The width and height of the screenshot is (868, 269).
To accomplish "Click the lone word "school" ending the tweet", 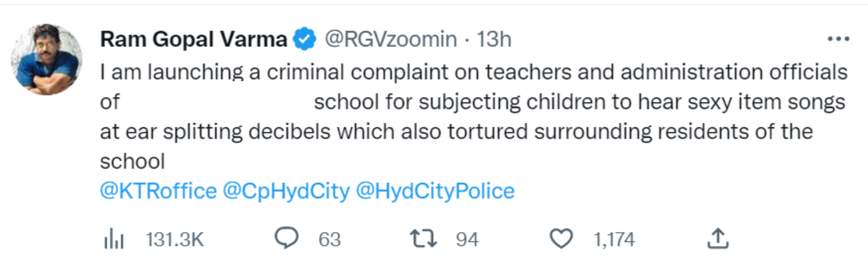I will [x=132, y=161].
